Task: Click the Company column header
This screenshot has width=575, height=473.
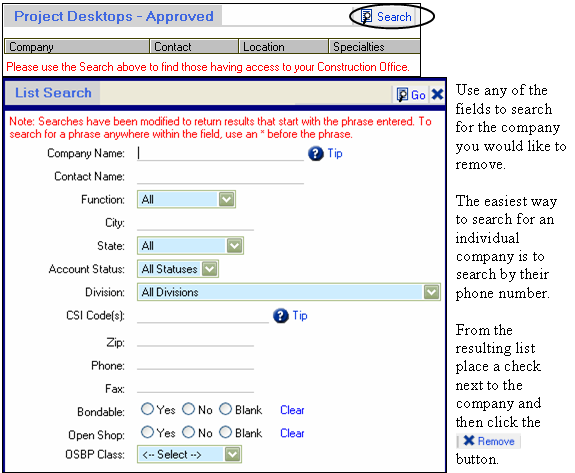Action: click(77, 47)
